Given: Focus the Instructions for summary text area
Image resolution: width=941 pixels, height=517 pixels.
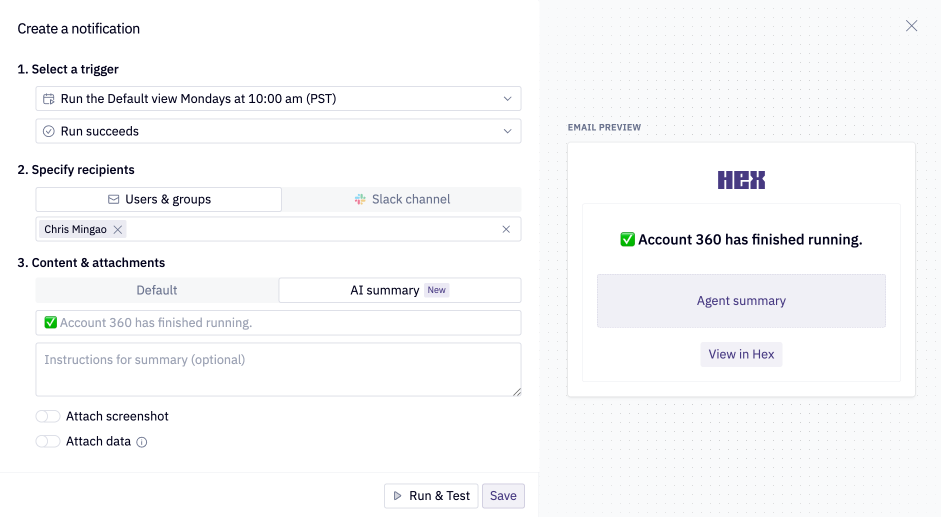Looking at the screenshot, I should 278,370.
